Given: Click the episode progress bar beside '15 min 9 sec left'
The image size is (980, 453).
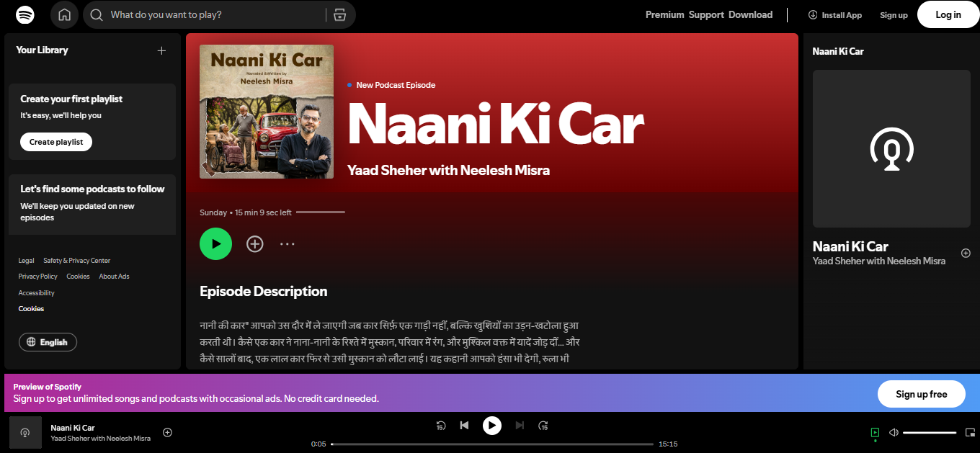Looking at the screenshot, I should coord(321,212).
